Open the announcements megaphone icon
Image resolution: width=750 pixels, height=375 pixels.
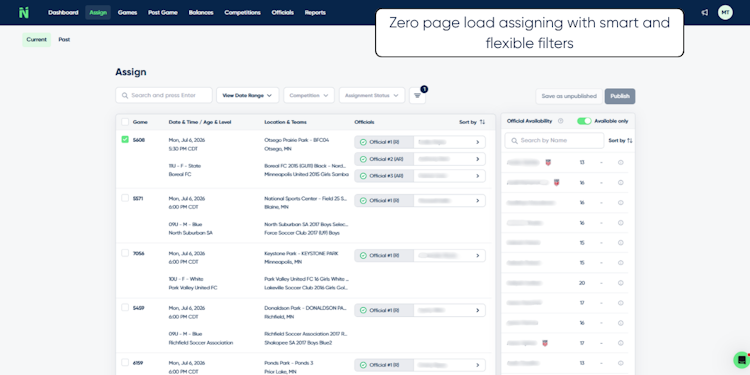(x=705, y=12)
